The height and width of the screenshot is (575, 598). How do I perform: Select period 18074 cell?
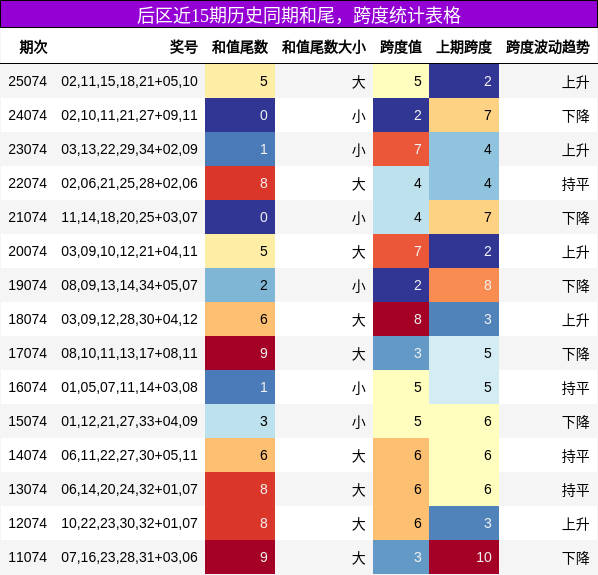pyautogui.click(x=27, y=319)
